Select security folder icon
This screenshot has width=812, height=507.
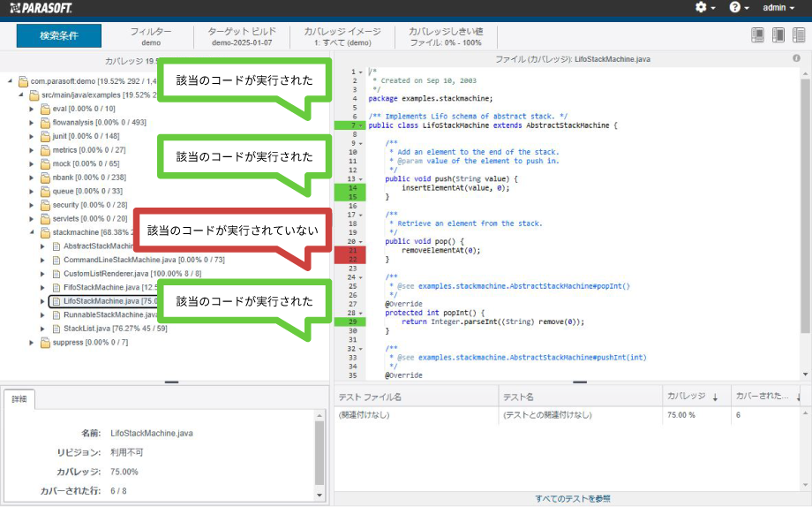point(46,205)
